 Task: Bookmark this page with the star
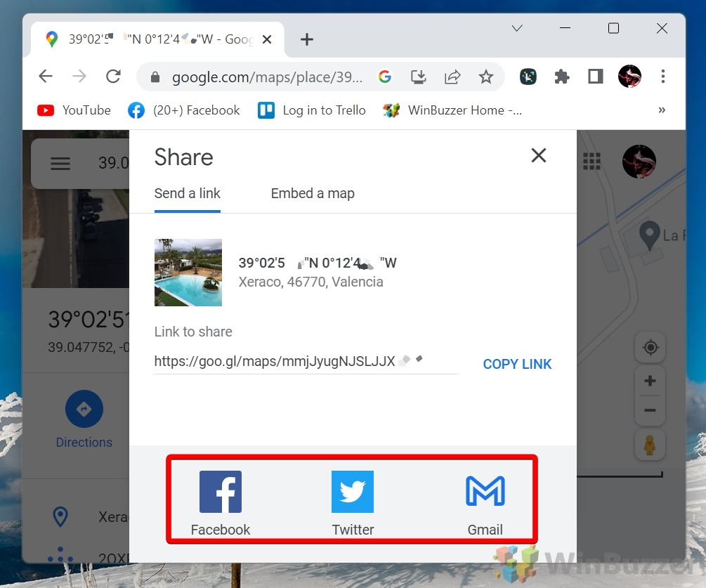click(486, 77)
